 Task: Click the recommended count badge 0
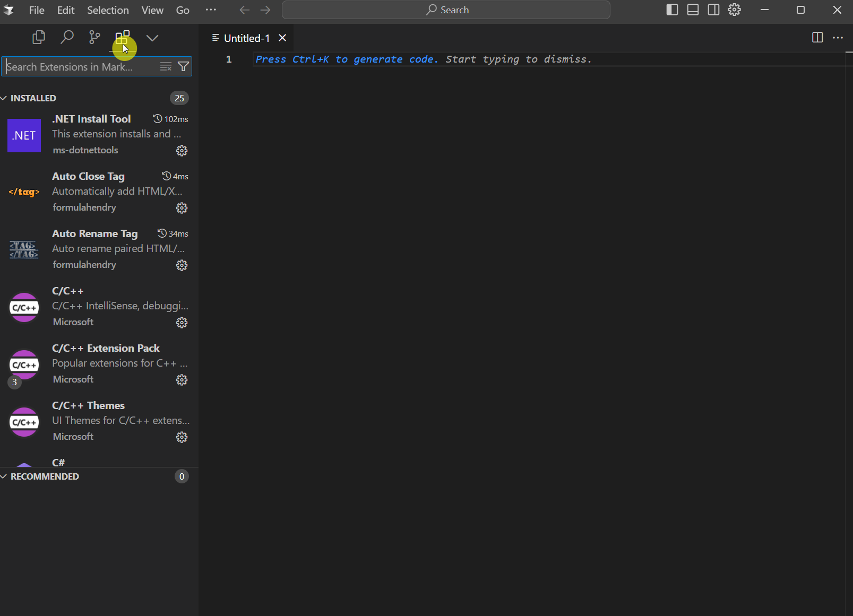pyautogui.click(x=182, y=476)
